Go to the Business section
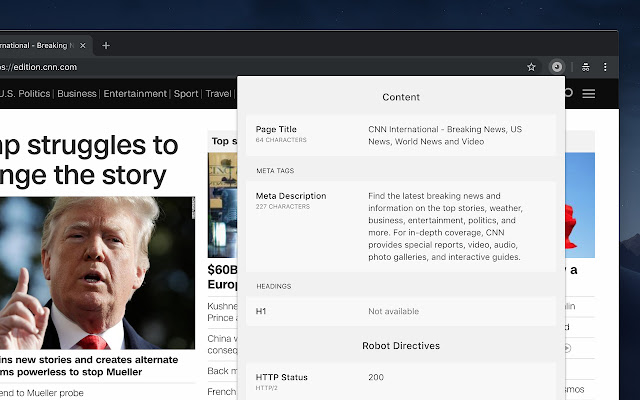The width and height of the screenshot is (640, 400). pos(77,93)
